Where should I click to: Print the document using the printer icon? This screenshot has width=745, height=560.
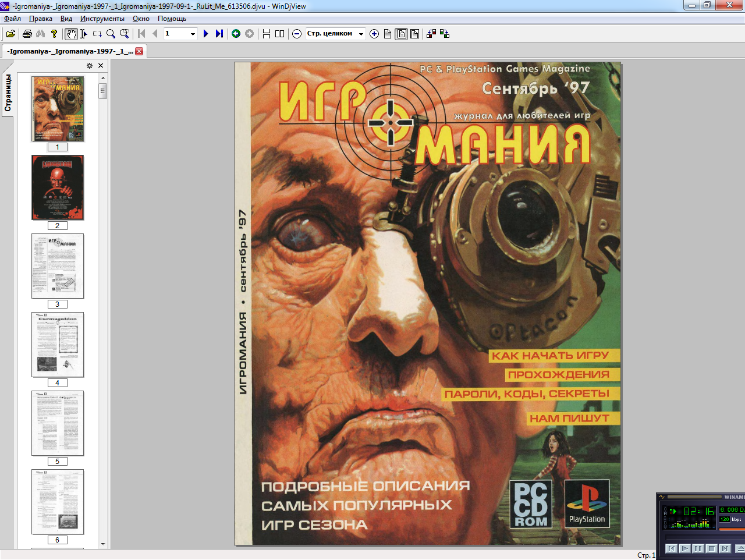pos(27,34)
